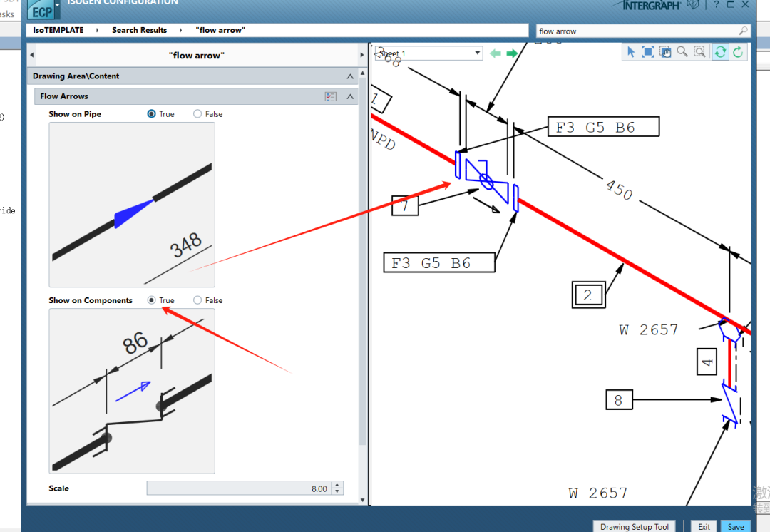Viewport: 770px width, 532px height.
Task: Activate the pan hand tool
Action: click(x=665, y=52)
